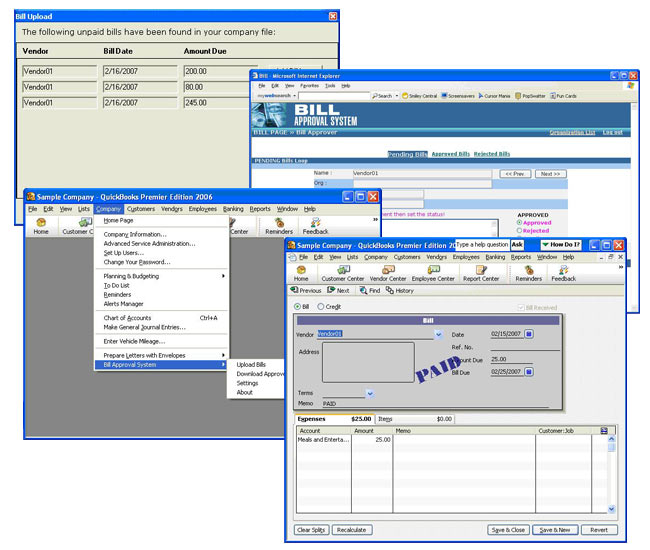Image resolution: width=650 pixels, height=550 pixels.
Task: Click Find in bill toolbar
Action: [370, 291]
